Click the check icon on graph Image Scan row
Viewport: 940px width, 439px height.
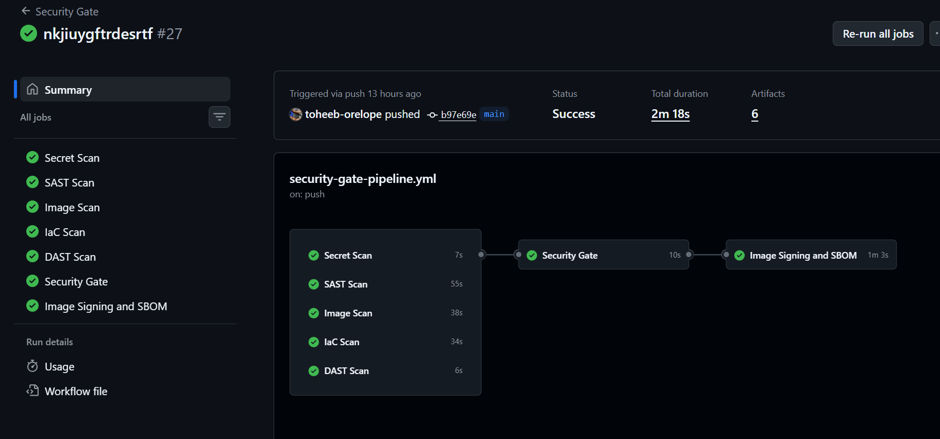313,313
